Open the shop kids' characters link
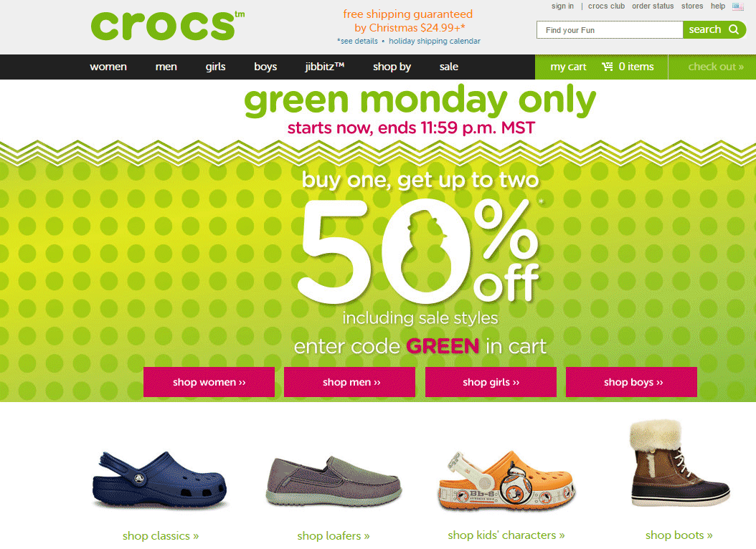 (506, 535)
